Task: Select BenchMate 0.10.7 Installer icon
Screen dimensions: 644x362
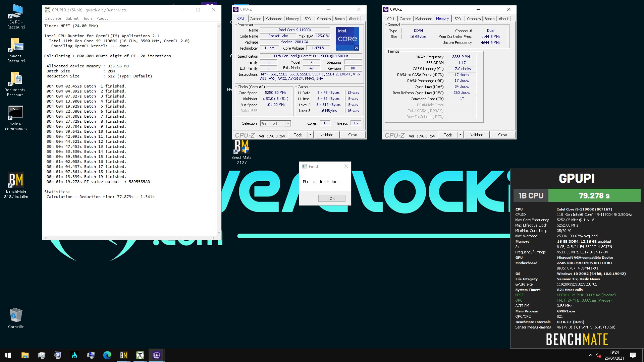Action: click(16, 185)
